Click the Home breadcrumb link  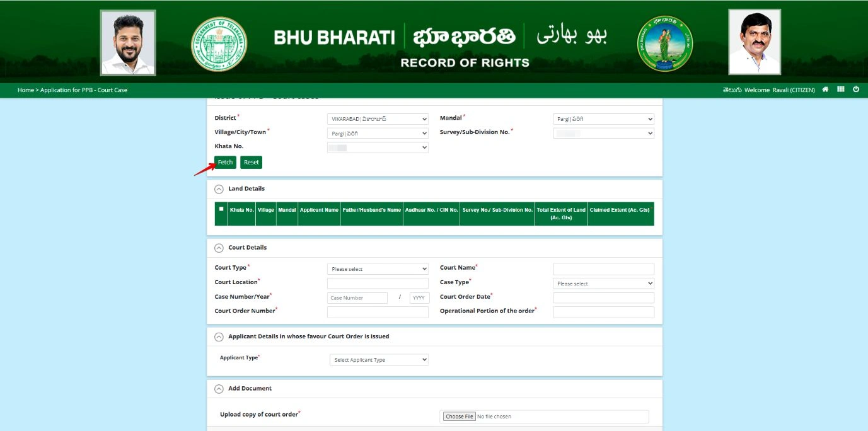point(26,89)
